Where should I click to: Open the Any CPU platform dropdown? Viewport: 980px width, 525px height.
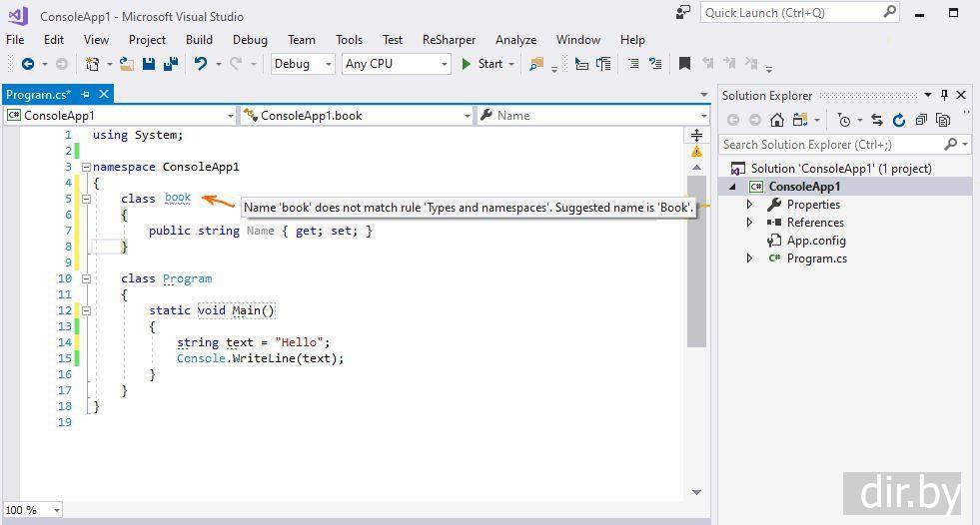[397, 64]
